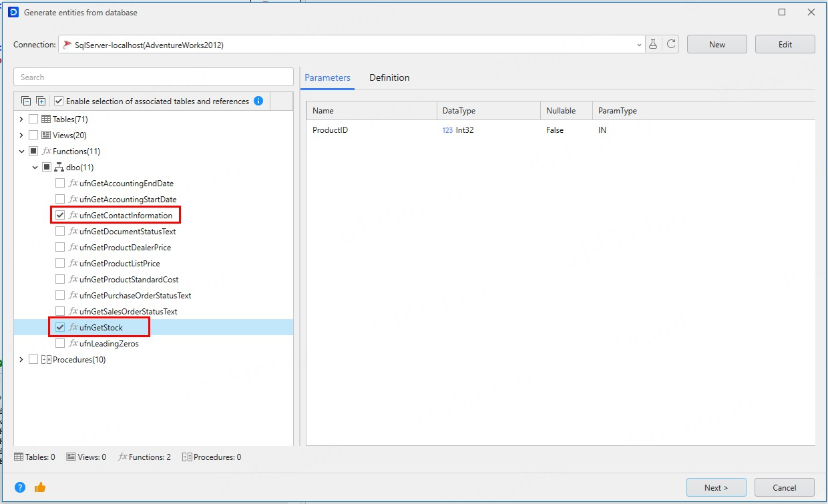Image resolution: width=828 pixels, height=504 pixels.
Task: Click the blue info icon
Action: pyautogui.click(x=258, y=101)
